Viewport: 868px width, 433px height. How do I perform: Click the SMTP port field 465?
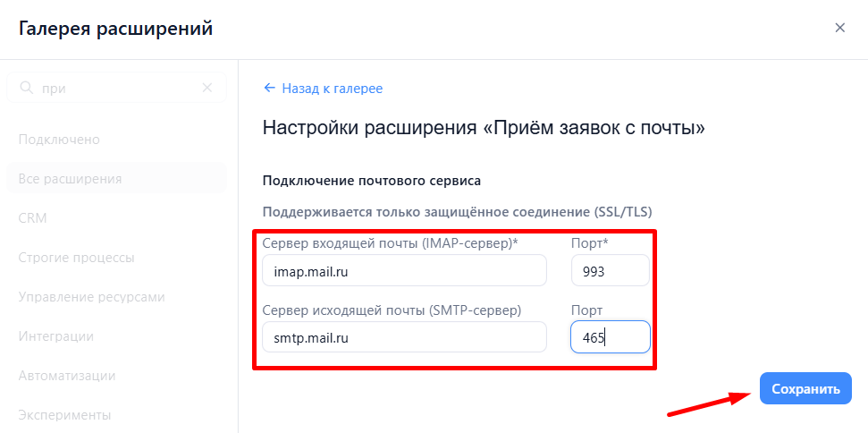point(610,336)
